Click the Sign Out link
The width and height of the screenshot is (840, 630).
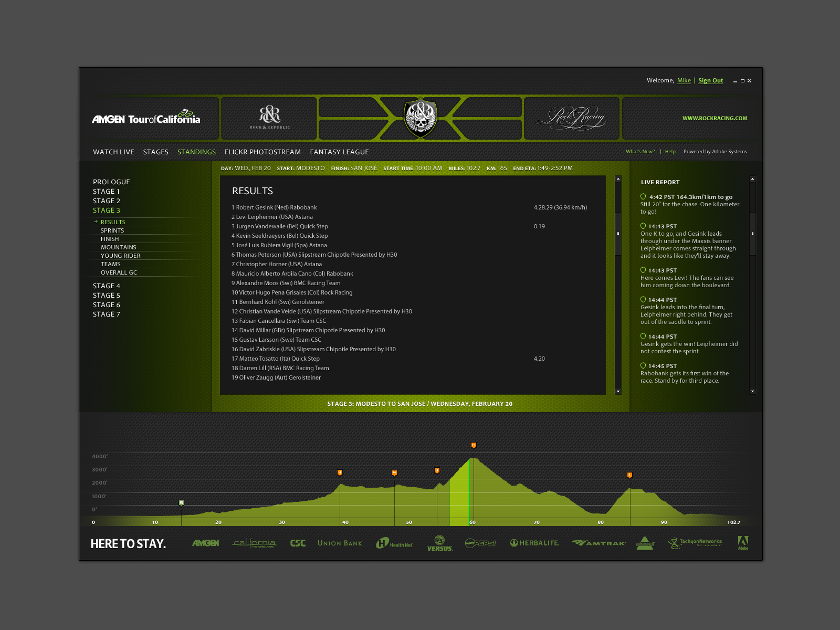pos(711,80)
